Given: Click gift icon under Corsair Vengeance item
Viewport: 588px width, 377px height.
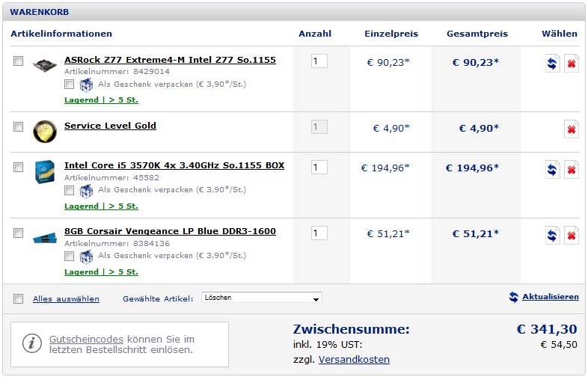Looking at the screenshot, I should pyautogui.click(x=86, y=257).
